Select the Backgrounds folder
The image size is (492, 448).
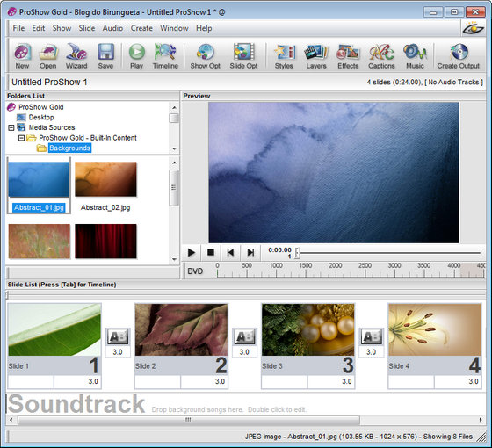pos(69,148)
